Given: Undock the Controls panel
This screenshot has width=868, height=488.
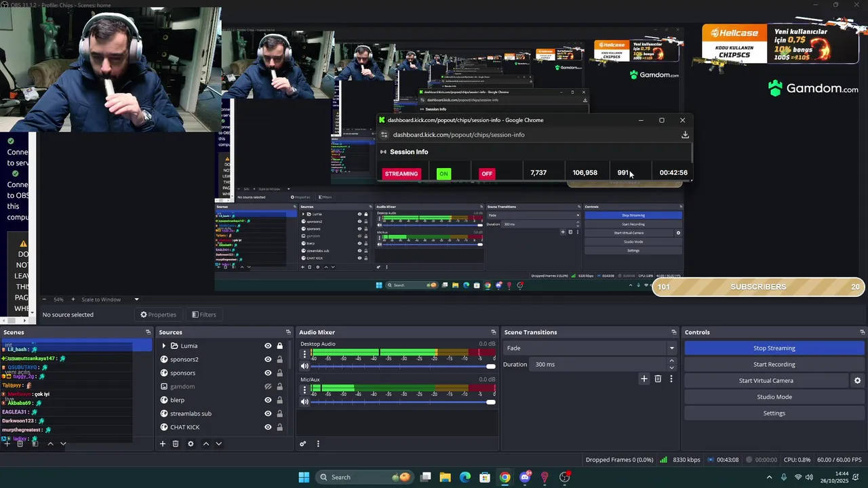Looking at the screenshot, I should pyautogui.click(x=862, y=332).
